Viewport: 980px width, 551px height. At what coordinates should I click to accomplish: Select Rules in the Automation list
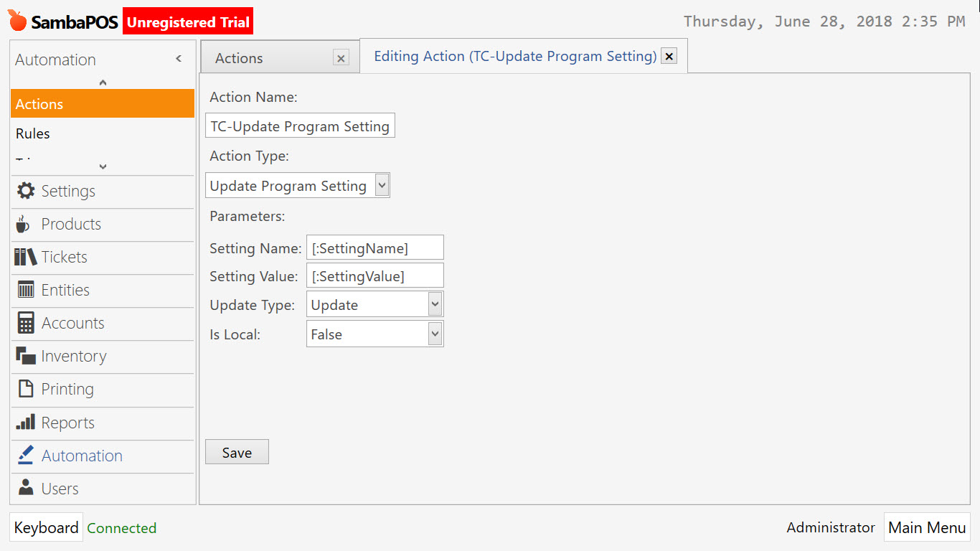[32, 133]
